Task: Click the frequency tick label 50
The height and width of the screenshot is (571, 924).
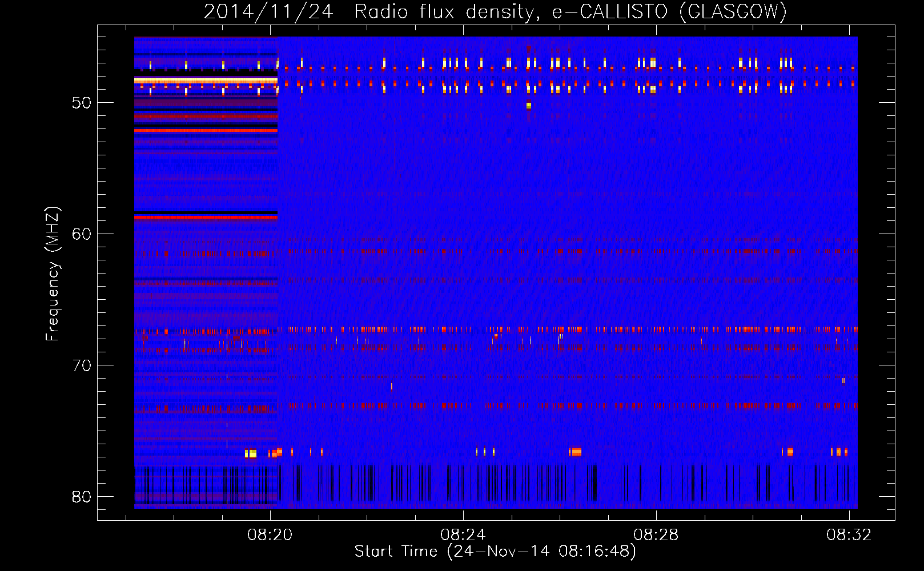Action: [x=82, y=103]
